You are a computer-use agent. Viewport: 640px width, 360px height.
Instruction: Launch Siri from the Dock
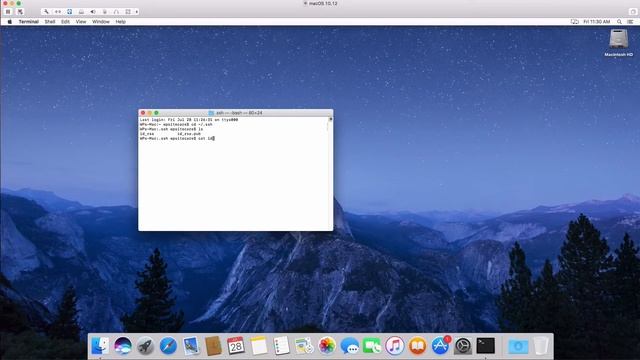pyautogui.click(x=123, y=346)
